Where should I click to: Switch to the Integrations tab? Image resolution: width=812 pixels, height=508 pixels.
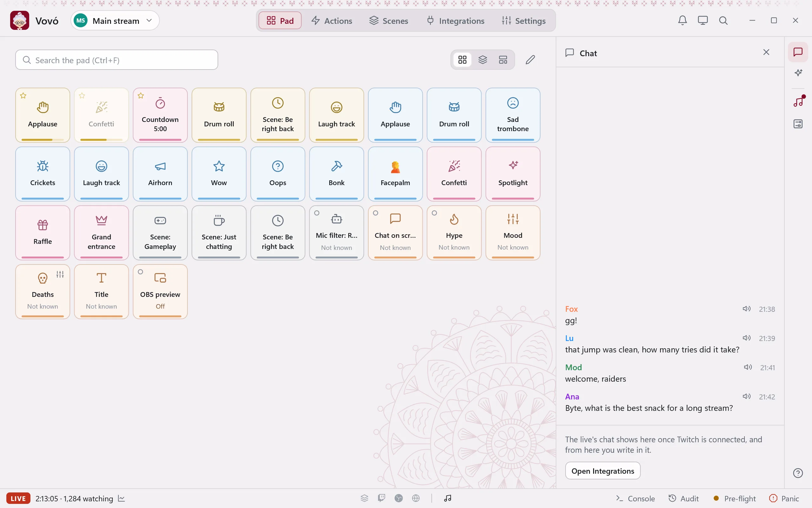[455, 21]
